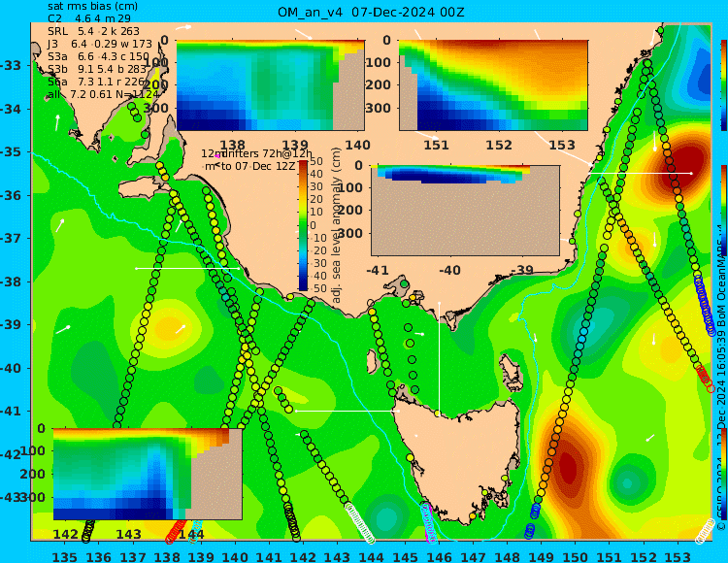Click the central sea level anomaly colorbar

coord(303,225)
